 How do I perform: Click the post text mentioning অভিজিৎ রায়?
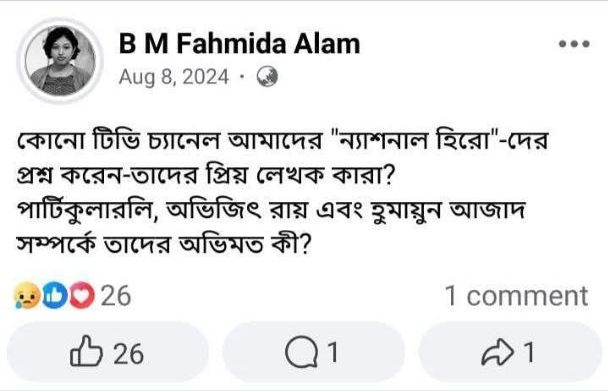[x=271, y=211]
